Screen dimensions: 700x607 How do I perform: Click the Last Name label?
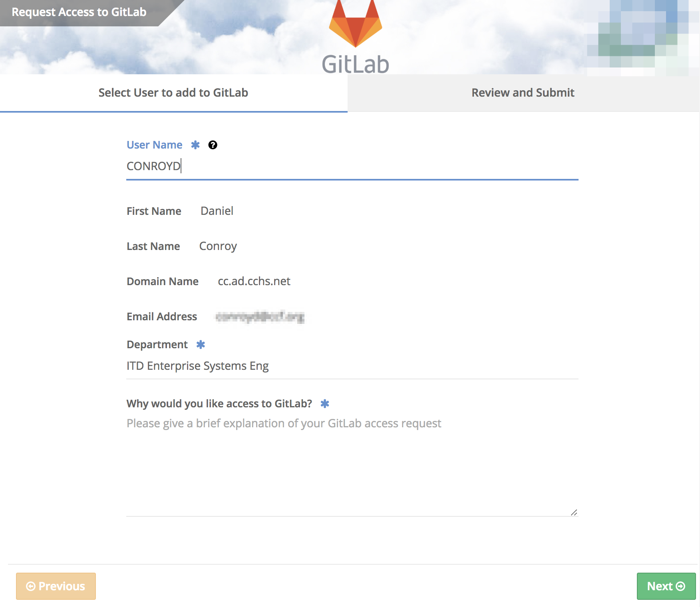point(153,246)
